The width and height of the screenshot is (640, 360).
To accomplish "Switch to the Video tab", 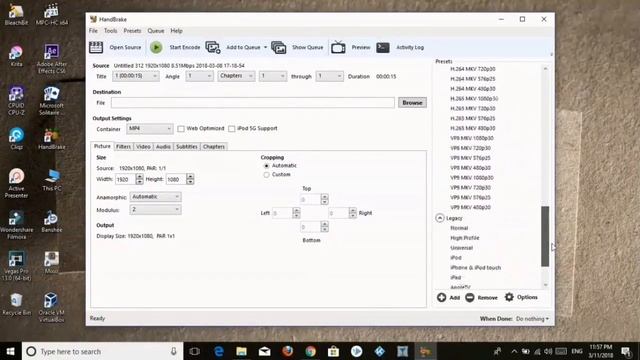I will (x=143, y=147).
